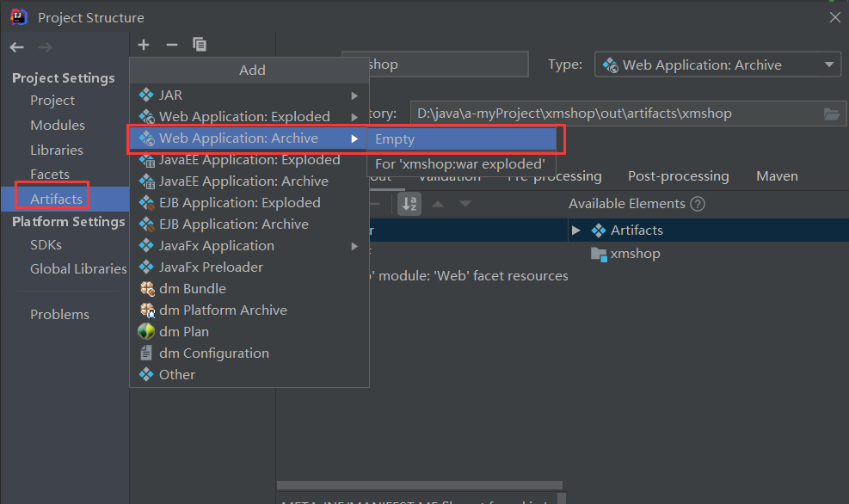This screenshot has width=849, height=504.
Task: Choose EJB Application: Exploded
Action: [x=249, y=202]
